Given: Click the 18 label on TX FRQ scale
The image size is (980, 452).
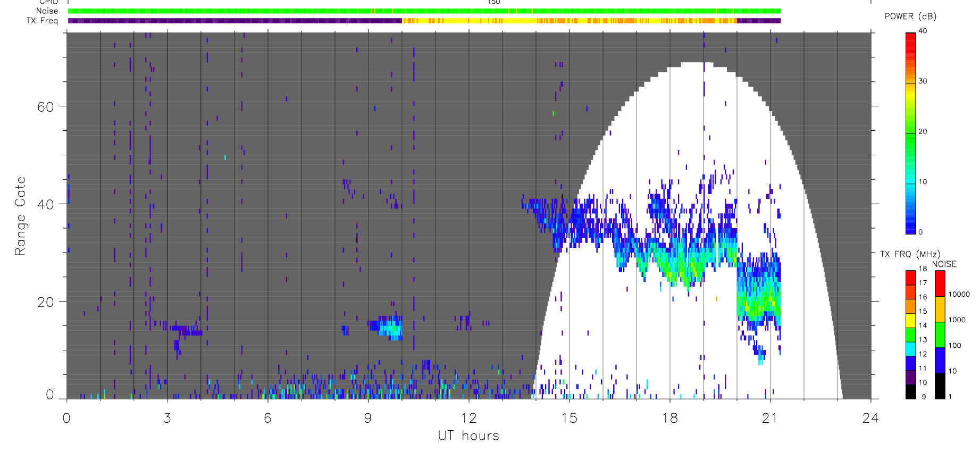Looking at the screenshot, I should (x=923, y=269).
